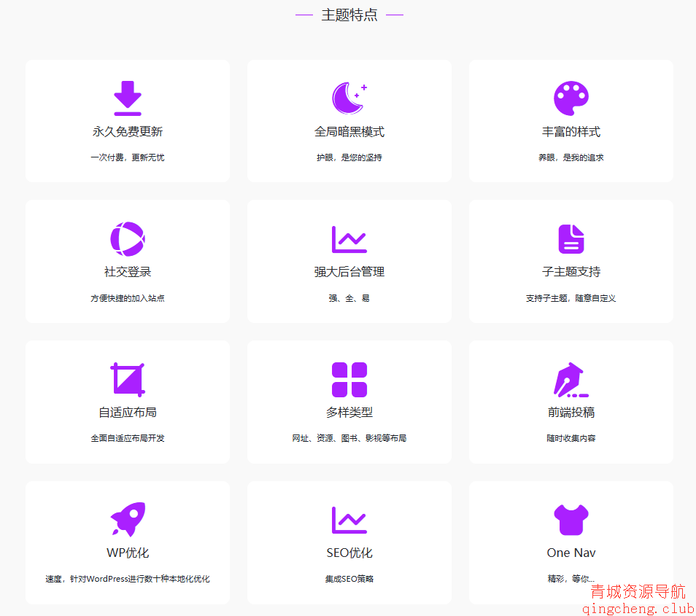The image size is (696, 616).
Task: Click the download arrow icon above 永久免费更新
Action: click(x=127, y=95)
